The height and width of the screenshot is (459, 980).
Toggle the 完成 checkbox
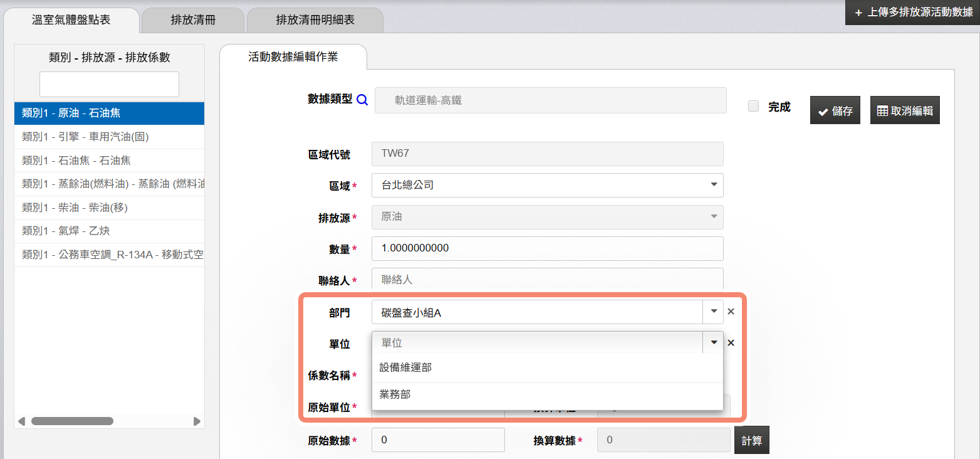pyautogui.click(x=754, y=107)
